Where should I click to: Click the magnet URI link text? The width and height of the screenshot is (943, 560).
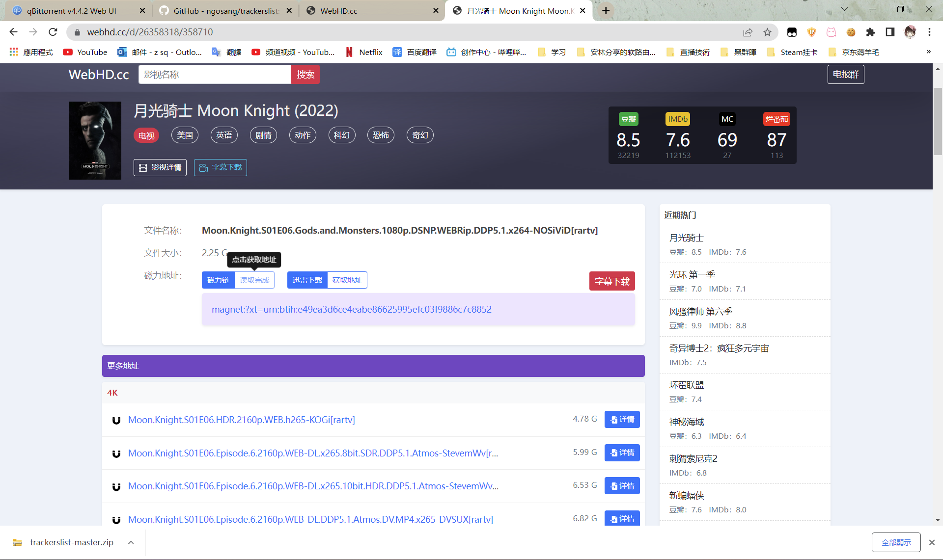tap(351, 310)
